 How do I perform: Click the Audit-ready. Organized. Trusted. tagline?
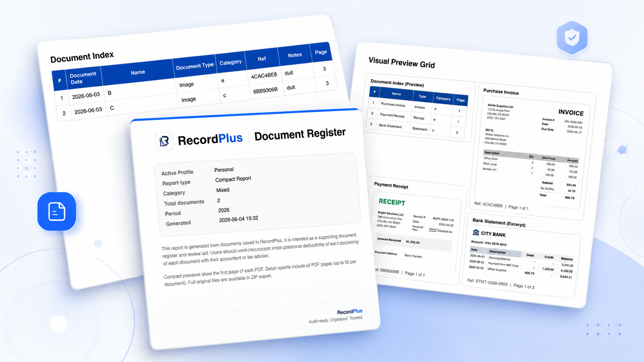(x=336, y=319)
